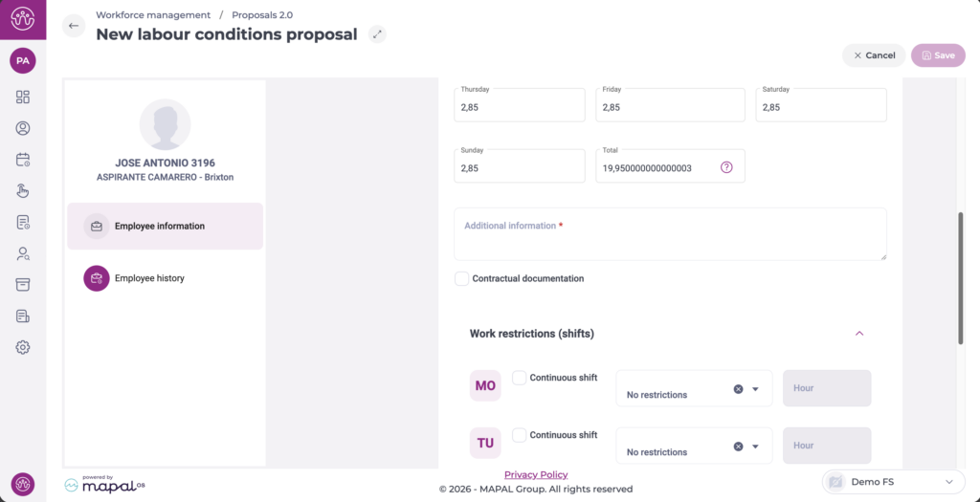Viewport: 980px width, 502px height.
Task: Open the dashboard grid icon in sidebar
Action: click(x=23, y=97)
